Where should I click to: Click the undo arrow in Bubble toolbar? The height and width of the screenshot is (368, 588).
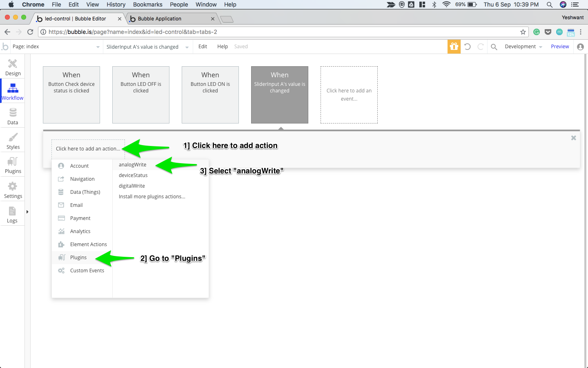point(468,47)
